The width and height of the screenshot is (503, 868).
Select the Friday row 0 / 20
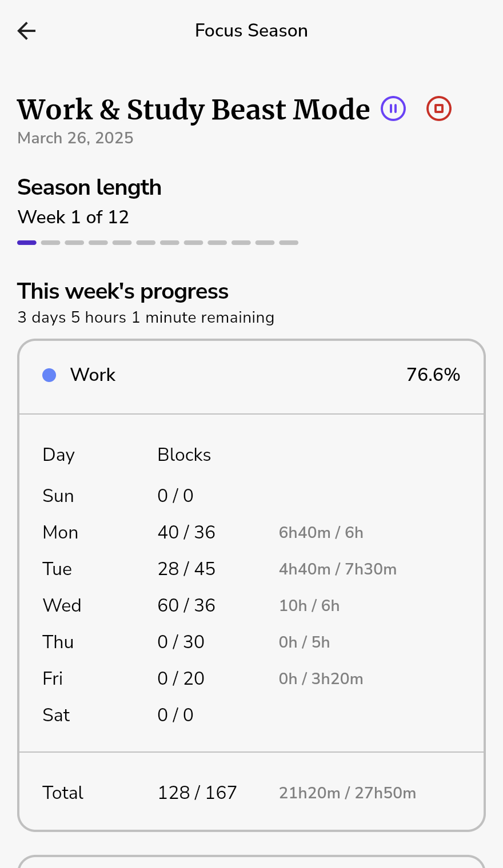(x=251, y=678)
